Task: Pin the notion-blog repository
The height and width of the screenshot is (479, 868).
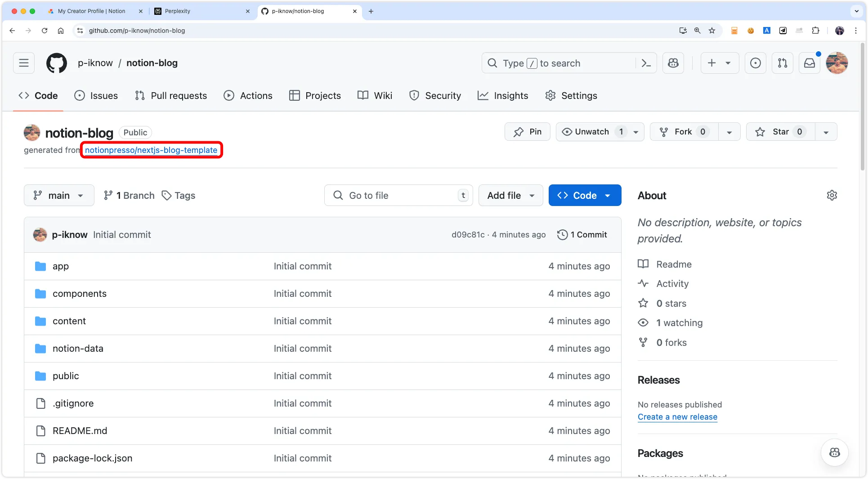Action: [x=527, y=132]
